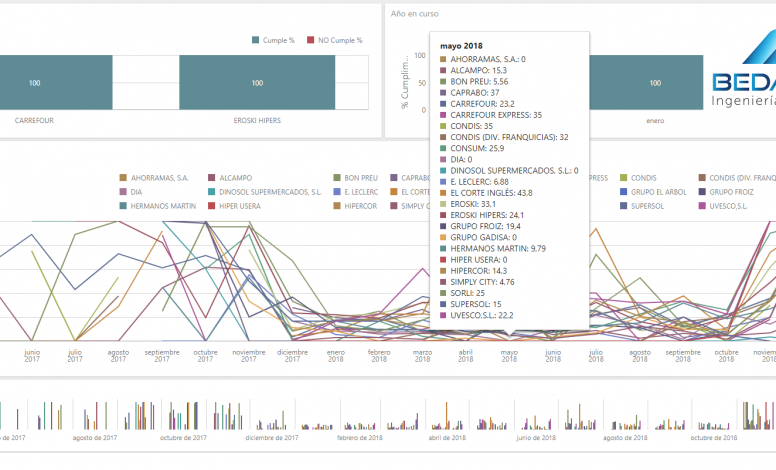Click the DIA legend color marker
The width and height of the screenshot is (776, 470).
123,191
